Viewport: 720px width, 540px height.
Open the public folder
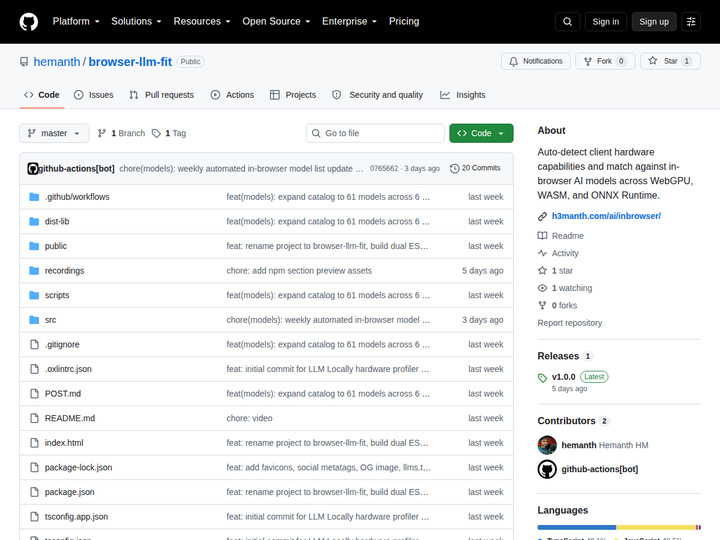point(56,246)
